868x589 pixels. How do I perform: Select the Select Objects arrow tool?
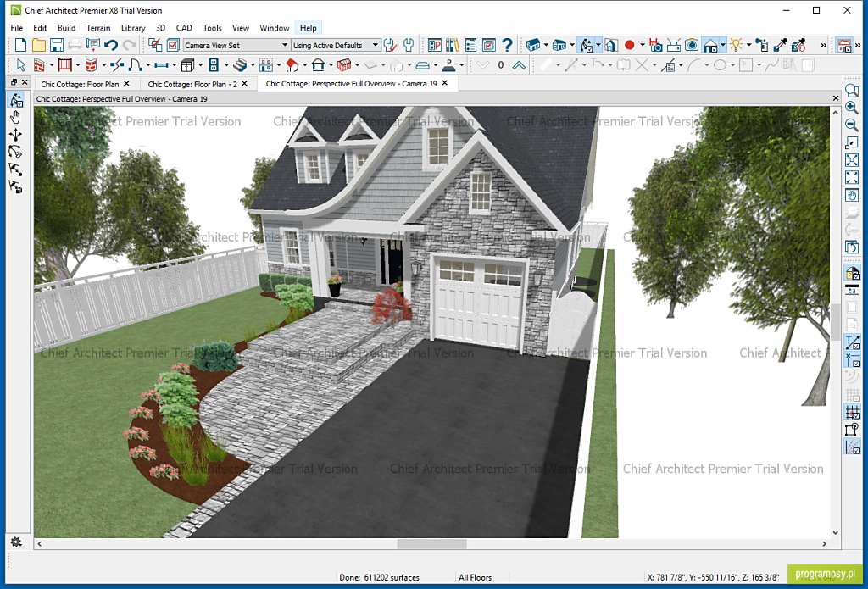click(x=21, y=65)
